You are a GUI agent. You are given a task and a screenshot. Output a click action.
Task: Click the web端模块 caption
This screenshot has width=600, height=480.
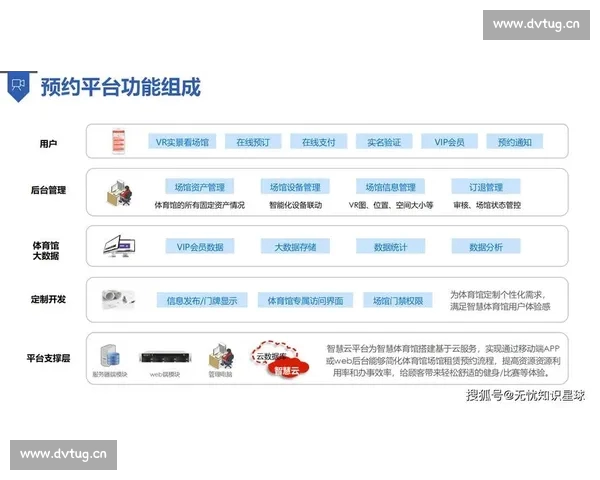[165, 374]
